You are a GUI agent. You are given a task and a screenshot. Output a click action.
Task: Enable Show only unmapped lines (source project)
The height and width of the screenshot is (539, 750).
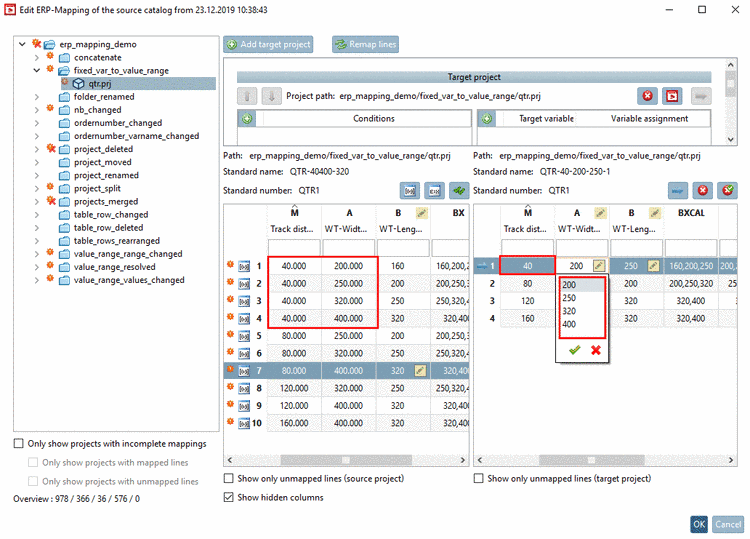(x=229, y=478)
